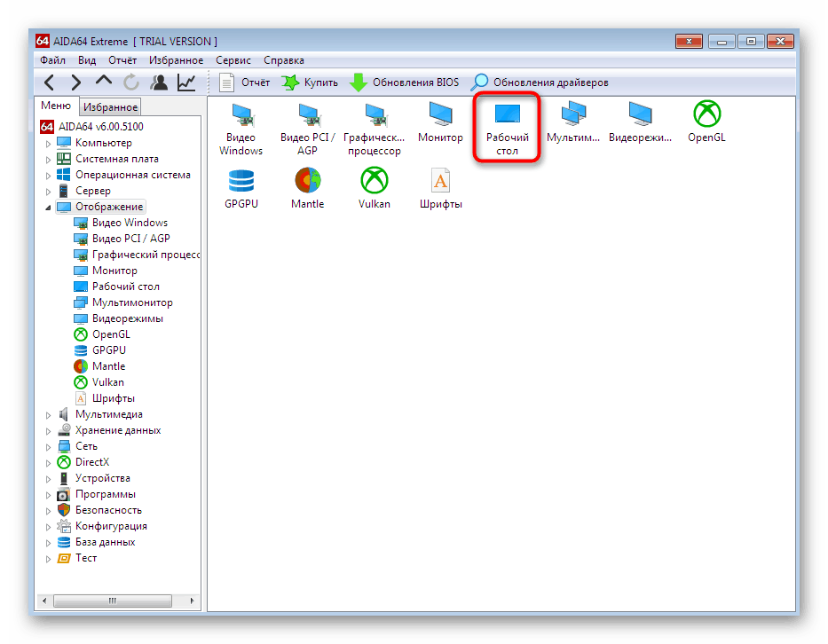Select Шрифты in the tree

tap(105, 398)
